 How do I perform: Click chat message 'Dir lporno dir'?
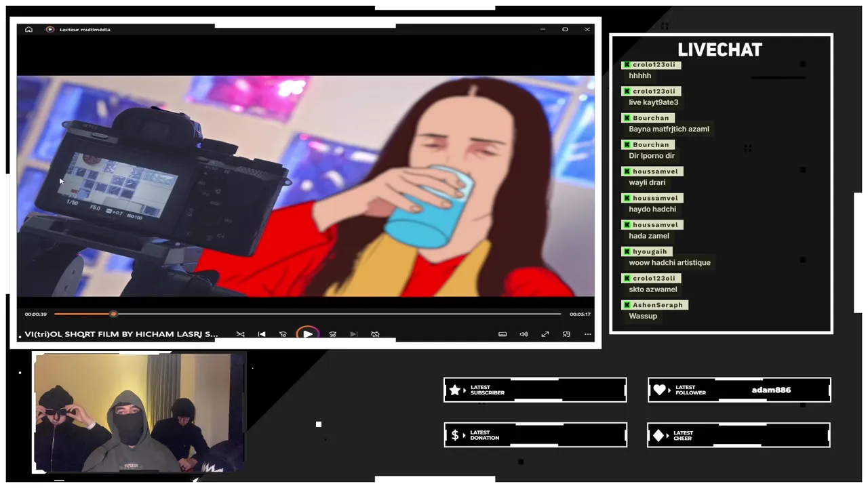pyautogui.click(x=652, y=156)
